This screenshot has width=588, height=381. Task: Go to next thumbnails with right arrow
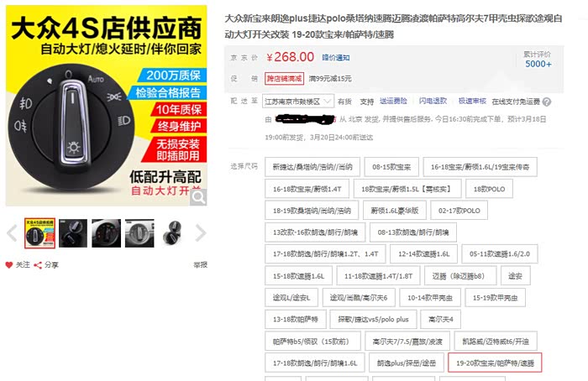click(x=201, y=233)
